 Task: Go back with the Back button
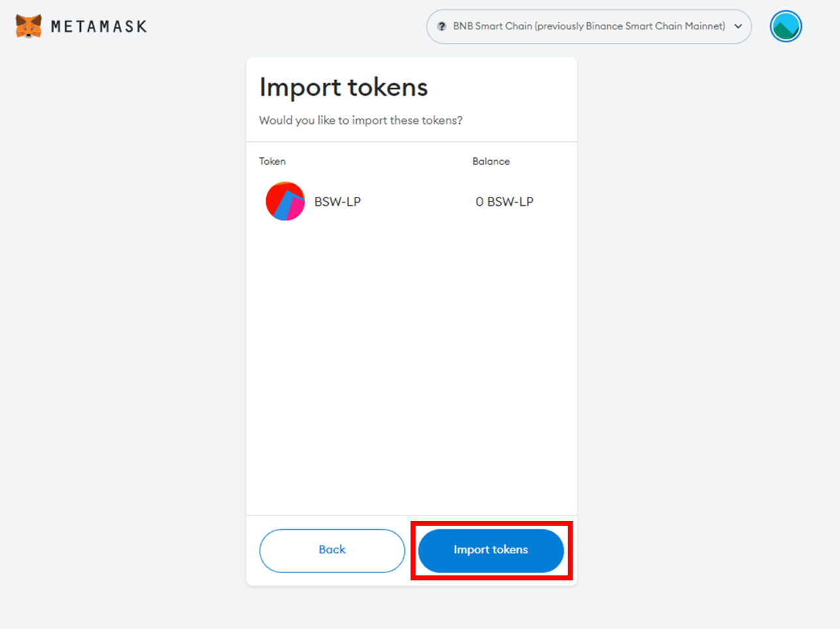(x=332, y=550)
